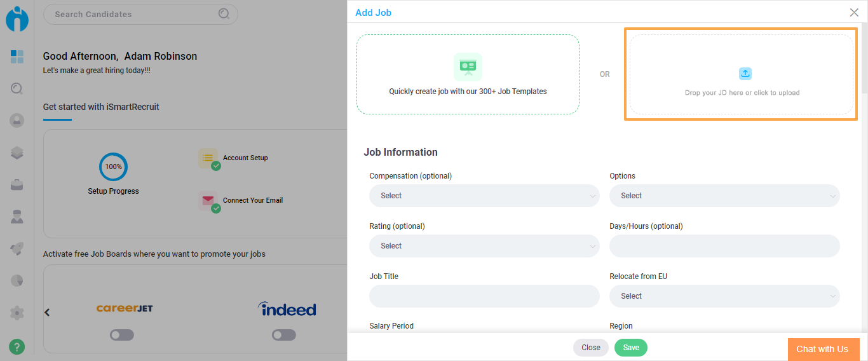This screenshot has height=361, width=868.
Task: Open the Rating (optional) dropdown
Action: (484, 246)
